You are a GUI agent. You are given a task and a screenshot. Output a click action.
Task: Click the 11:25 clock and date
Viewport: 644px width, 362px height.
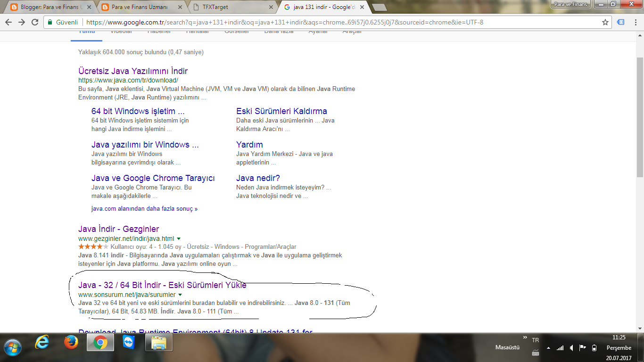coord(619,348)
